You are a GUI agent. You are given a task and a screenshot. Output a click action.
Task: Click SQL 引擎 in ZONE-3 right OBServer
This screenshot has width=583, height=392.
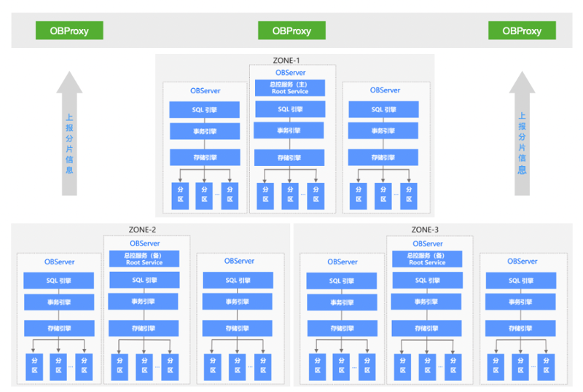point(521,281)
